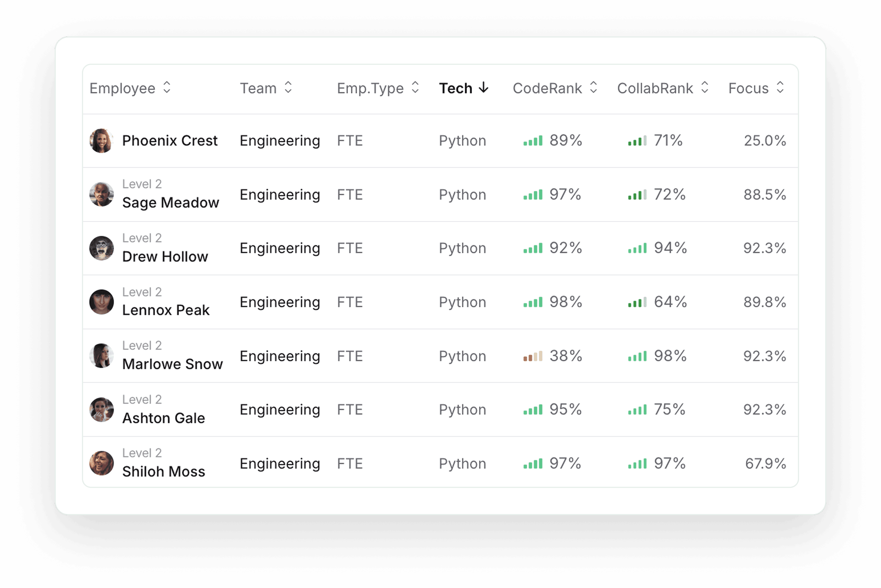Click Phoenix Crest's CollabRank signal bars icon
The height and width of the screenshot is (588, 881).
click(x=637, y=141)
